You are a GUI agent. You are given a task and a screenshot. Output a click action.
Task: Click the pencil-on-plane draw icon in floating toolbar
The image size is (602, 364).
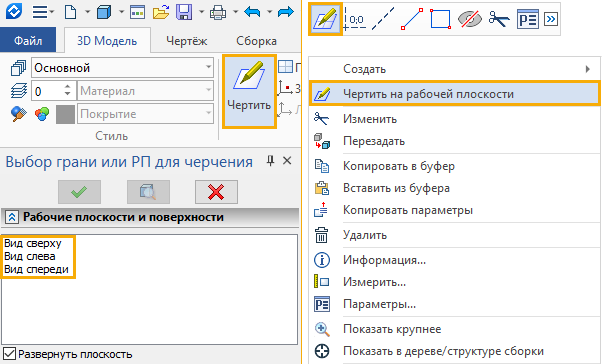pos(325,19)
